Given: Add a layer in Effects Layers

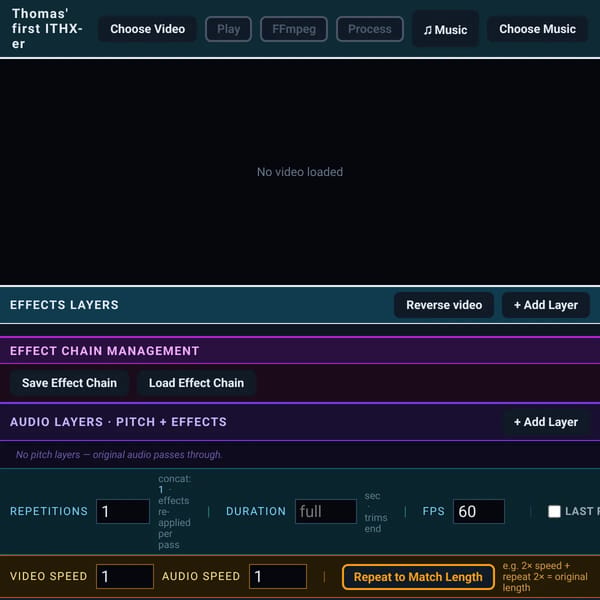Looking at the screenshot, I should coord(546,305).
